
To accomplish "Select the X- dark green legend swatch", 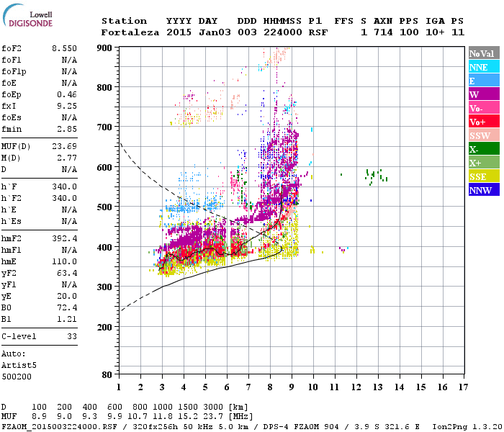I will pos(484,149).
